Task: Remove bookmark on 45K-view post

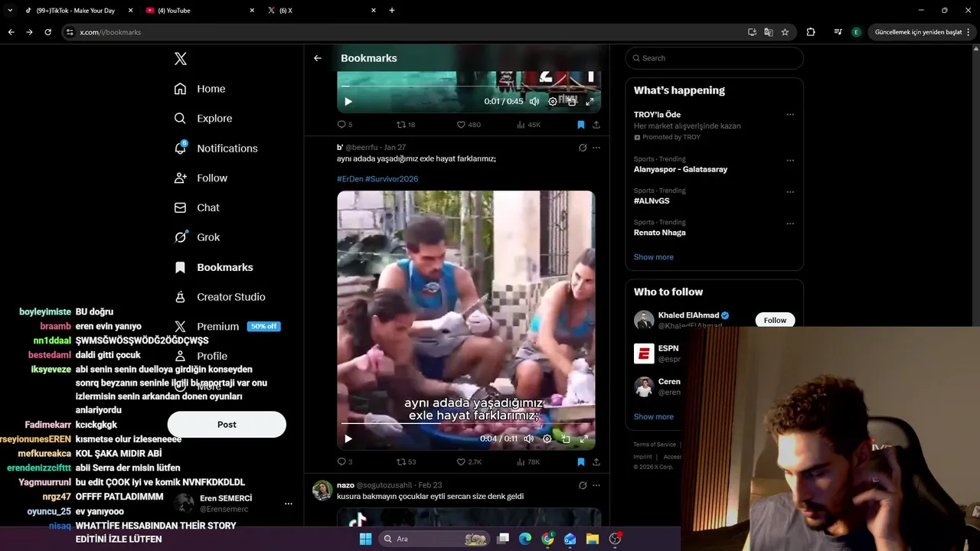Action: coord(581,125)
